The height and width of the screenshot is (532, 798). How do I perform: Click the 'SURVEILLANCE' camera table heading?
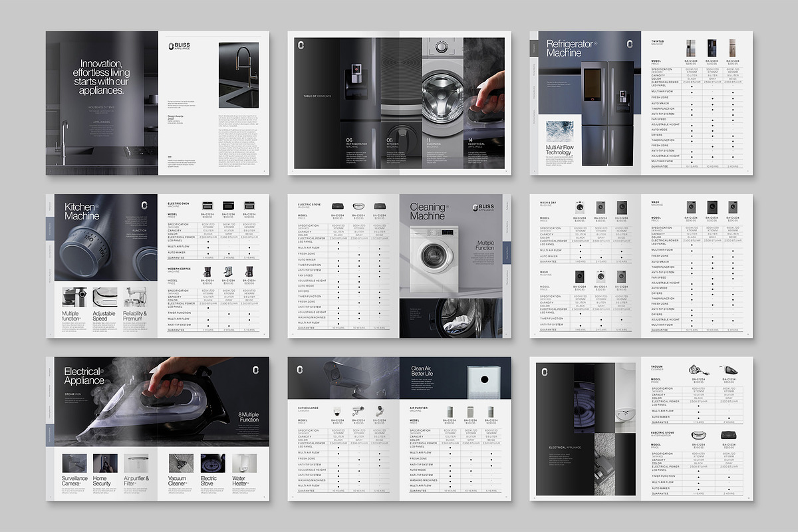(309, 408)
